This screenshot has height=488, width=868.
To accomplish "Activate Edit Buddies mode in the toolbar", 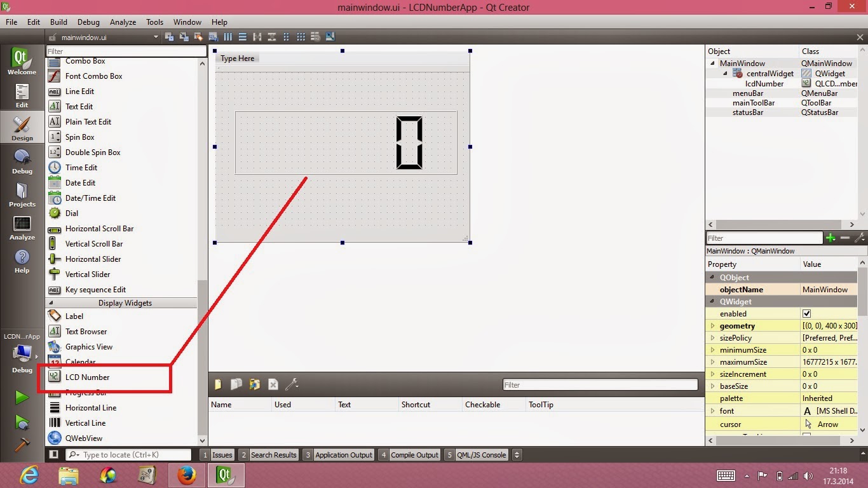I will coord(198,37).
